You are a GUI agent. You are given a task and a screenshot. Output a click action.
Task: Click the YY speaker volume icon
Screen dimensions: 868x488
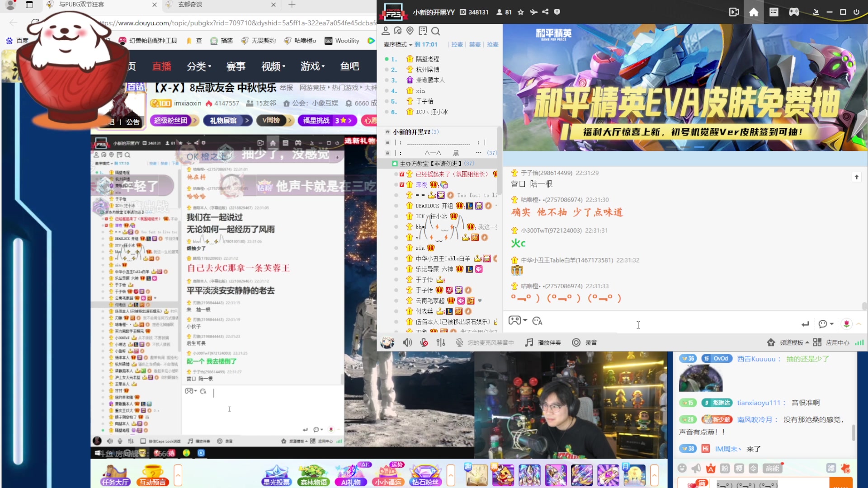[x=407, y=343]
